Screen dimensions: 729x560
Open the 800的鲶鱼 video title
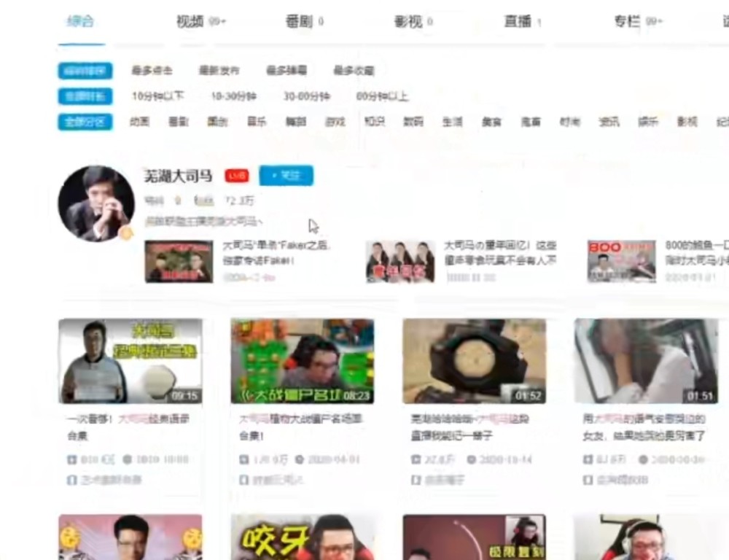696,252
